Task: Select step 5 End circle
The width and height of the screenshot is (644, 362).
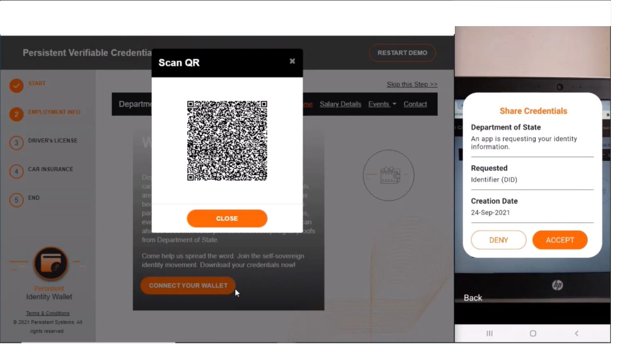Action: click(16, 200)
